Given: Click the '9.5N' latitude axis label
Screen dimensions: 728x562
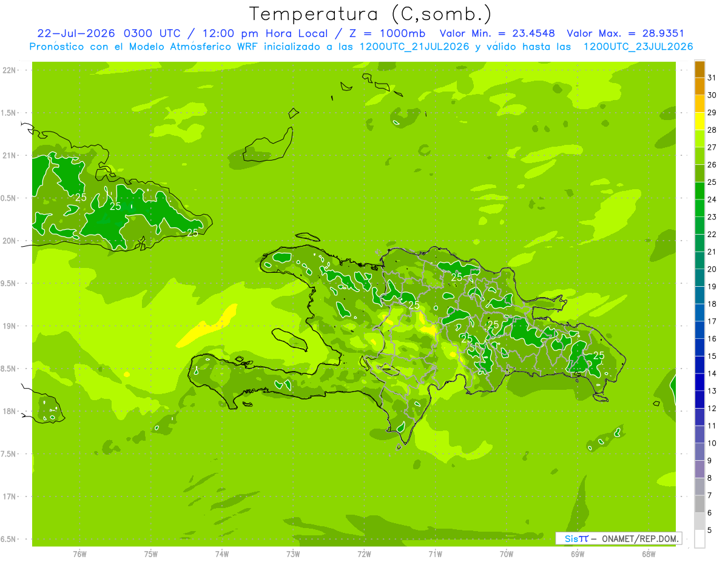Looking at the screenshot, I should 9,283.
